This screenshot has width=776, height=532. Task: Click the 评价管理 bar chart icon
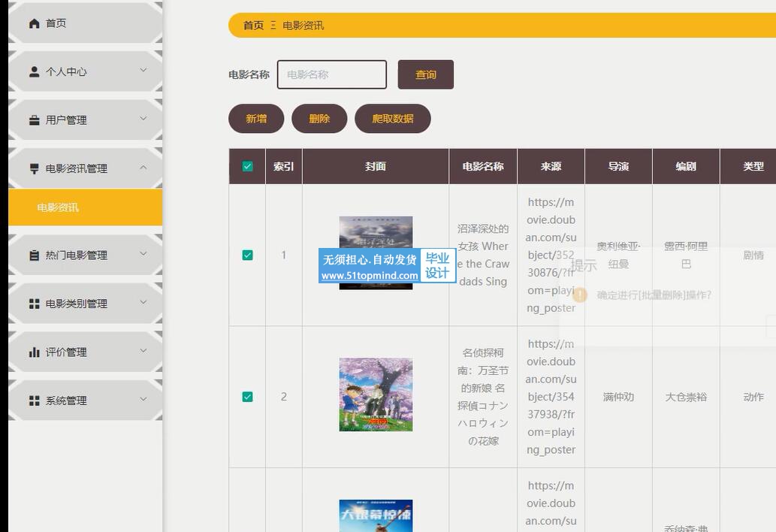pyautogui.click(x=34, y=352)
